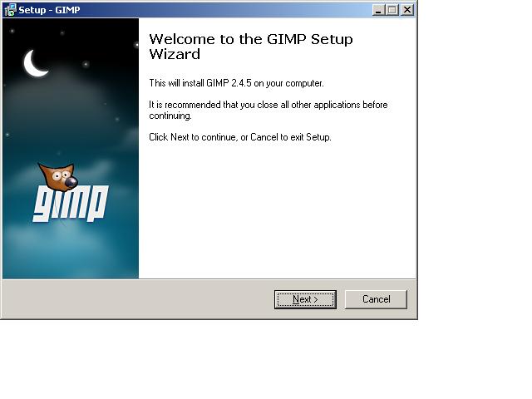532x399 pixels.
Task: Click the "This will install GIMP 2.4.5" text
Action: click(235, 83)
